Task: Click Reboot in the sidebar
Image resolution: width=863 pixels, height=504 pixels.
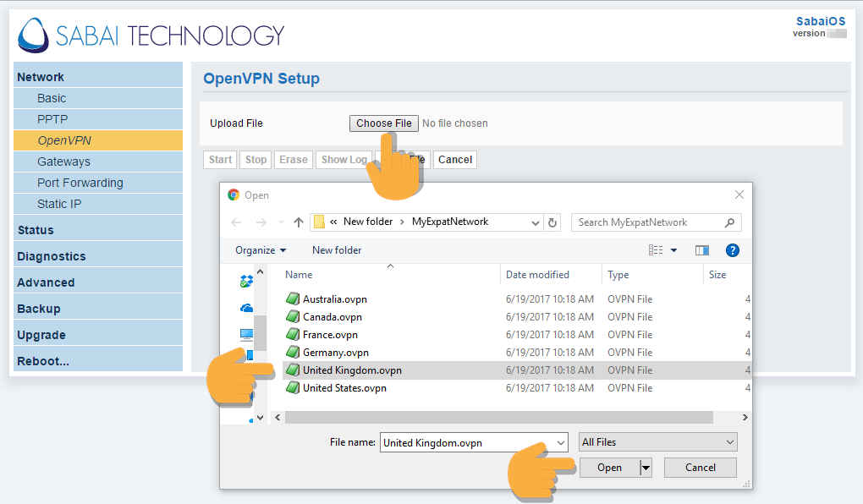Action: tap(98, 361)
